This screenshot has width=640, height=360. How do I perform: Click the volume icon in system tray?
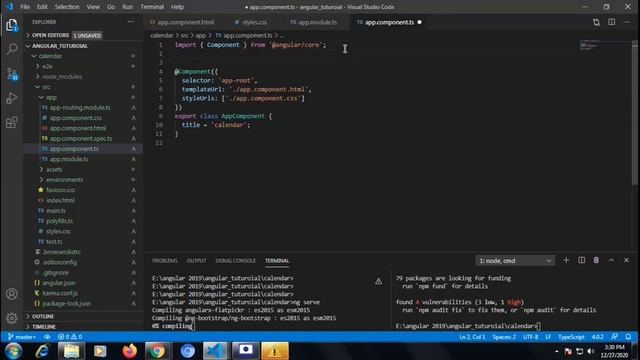tap(591, 351)
